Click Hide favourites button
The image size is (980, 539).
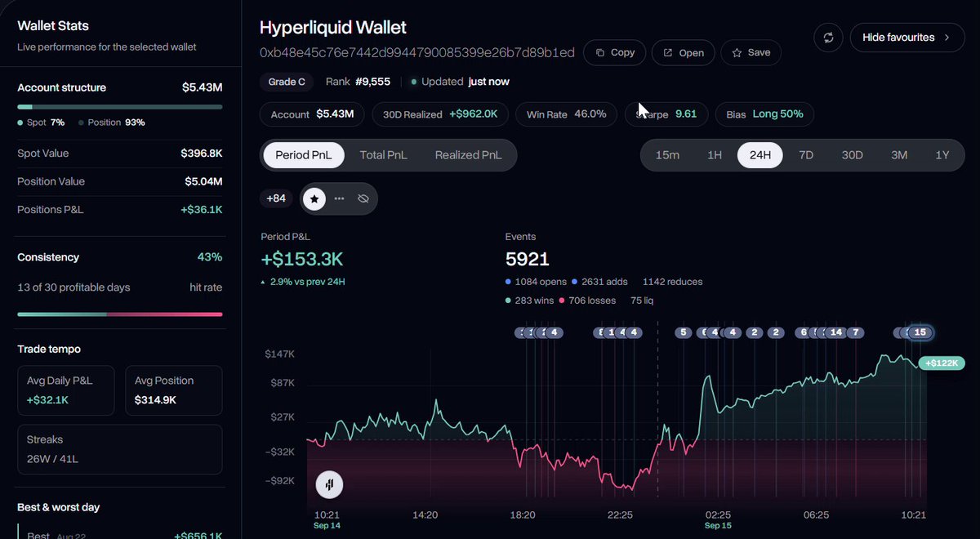click(x=907, y=38)
